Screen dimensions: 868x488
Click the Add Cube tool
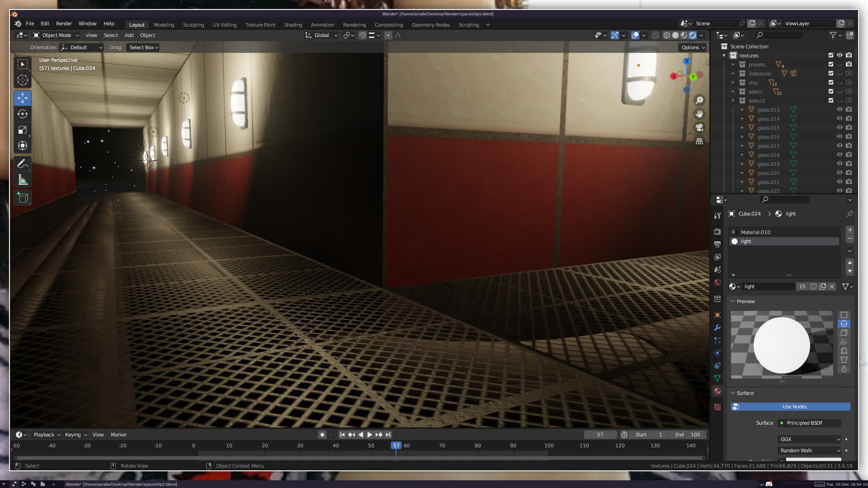pos(23,197)
